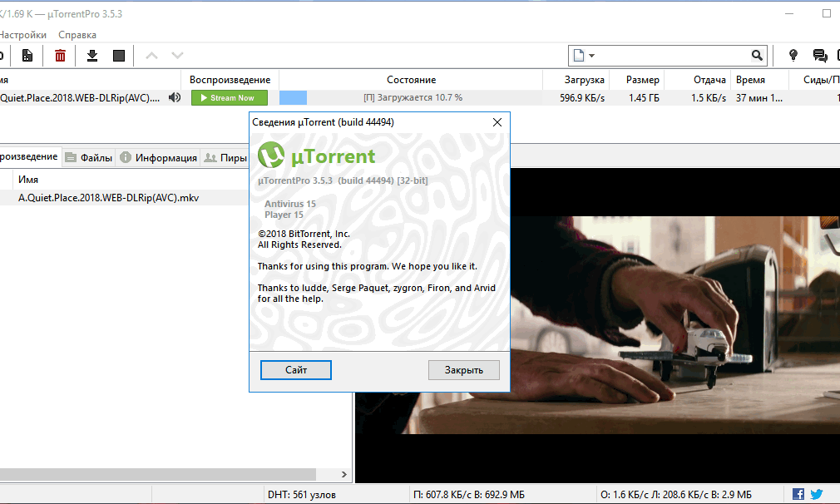
Task: Click the Воспроизведение column header
Action: (230, 80)
